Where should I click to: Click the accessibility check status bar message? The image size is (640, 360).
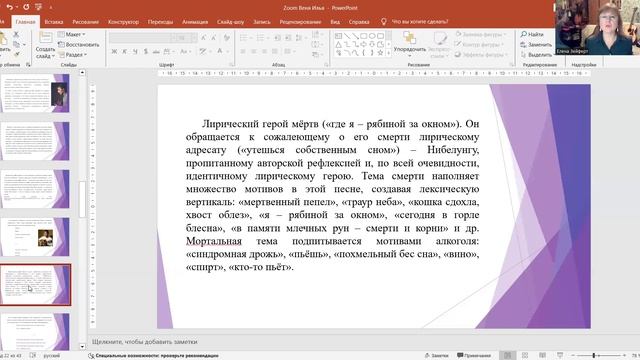pos(153,356)
